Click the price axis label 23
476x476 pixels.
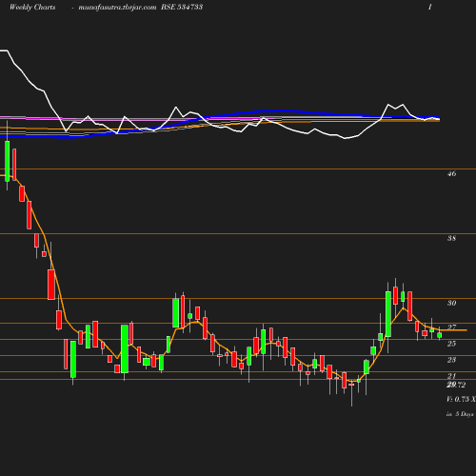451,360
